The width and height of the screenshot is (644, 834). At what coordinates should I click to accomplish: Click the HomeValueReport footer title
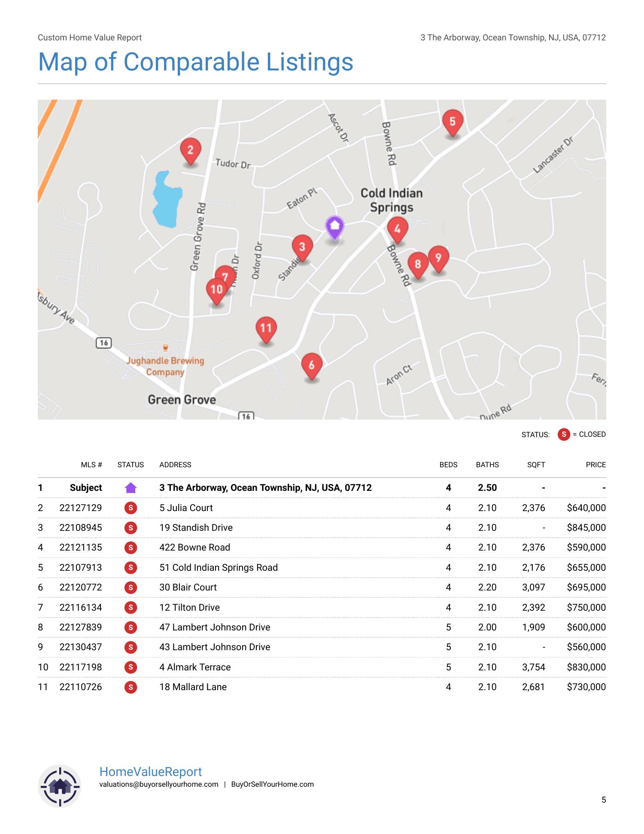[x=150, y=772]
